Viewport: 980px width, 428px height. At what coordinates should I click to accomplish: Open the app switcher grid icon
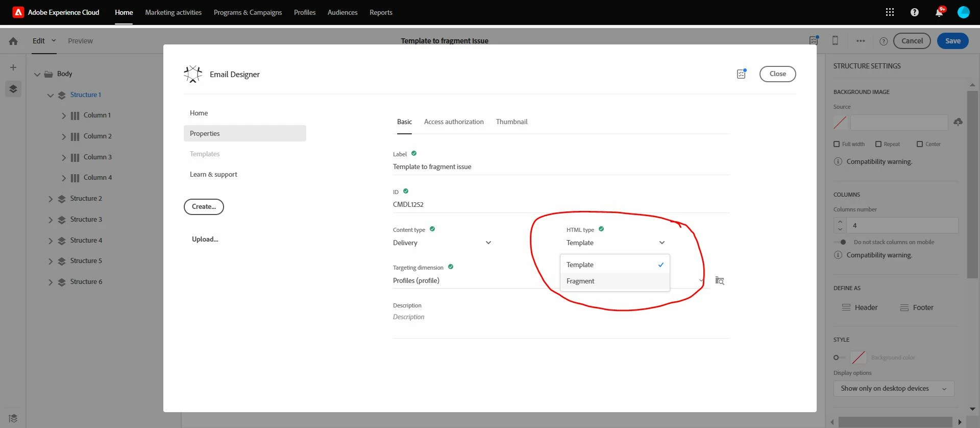pos(890,12)
